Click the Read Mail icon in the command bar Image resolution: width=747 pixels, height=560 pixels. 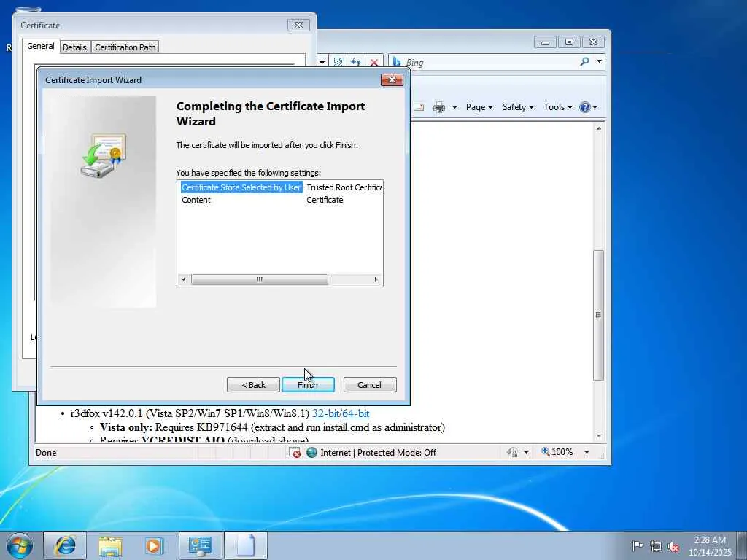419,107
